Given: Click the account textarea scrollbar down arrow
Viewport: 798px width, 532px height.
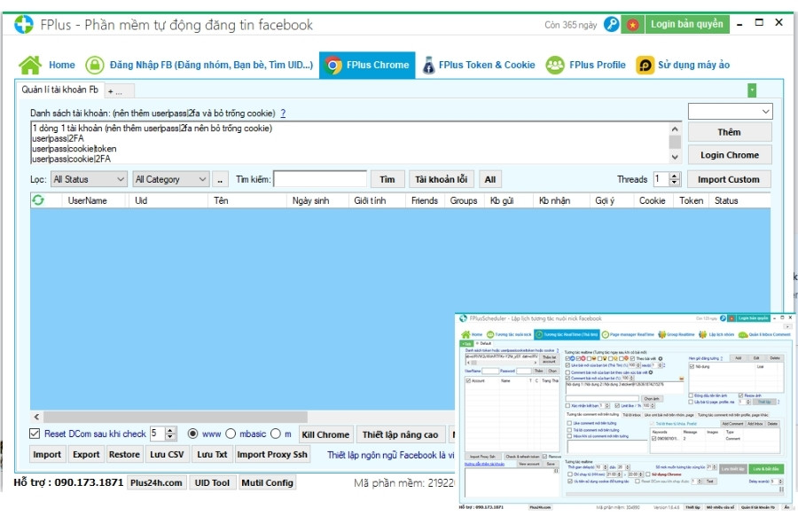Looking at the screenshot, I should [675, 157].
